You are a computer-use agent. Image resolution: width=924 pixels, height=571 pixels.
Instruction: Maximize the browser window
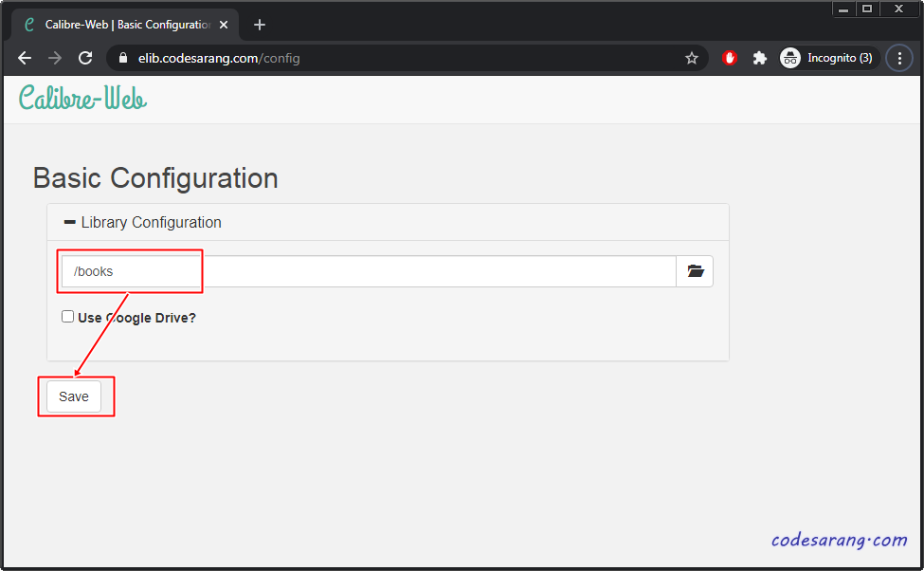point(867,9)
